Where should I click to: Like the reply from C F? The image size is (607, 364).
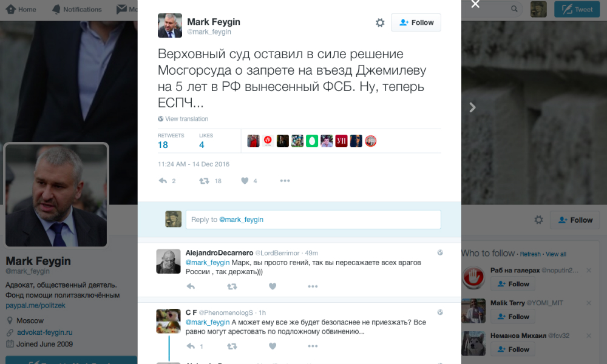click(x=273, y=346)
